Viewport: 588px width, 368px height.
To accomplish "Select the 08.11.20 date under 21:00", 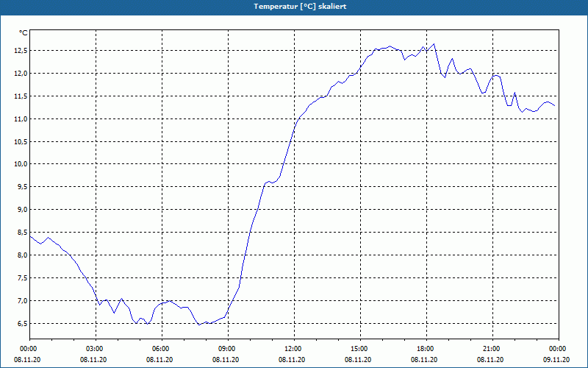I will click(x=490, y=360).
